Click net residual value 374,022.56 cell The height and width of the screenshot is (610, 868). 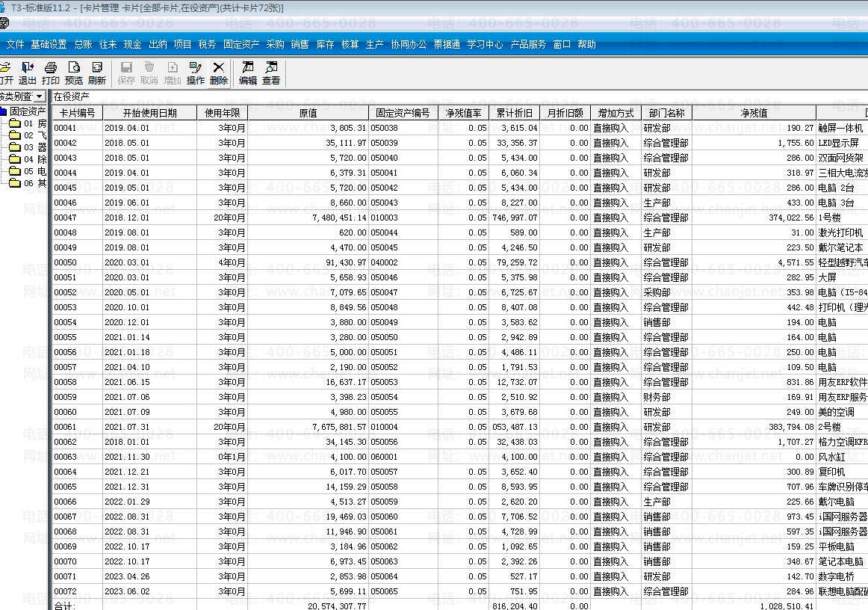click(x=754, y=218)
